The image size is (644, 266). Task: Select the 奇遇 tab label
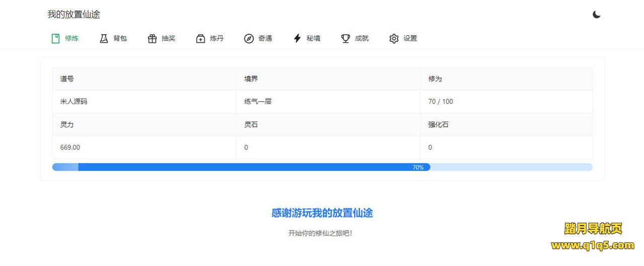coord(265,38)
